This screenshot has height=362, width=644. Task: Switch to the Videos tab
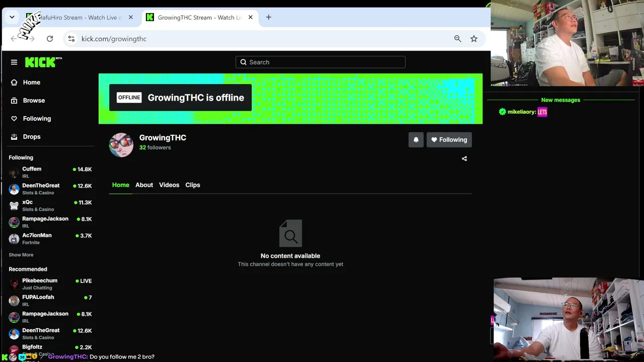(x=169, y=185)
